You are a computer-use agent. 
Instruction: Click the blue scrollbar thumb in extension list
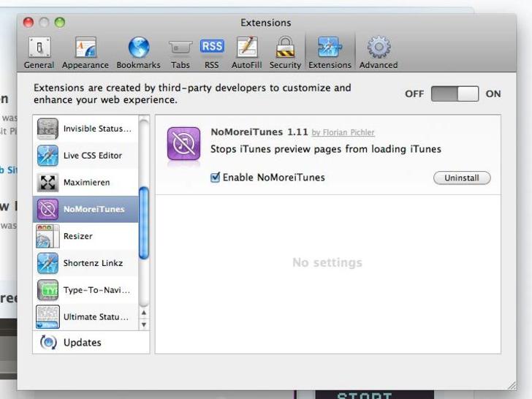click(x=144, y=223)
